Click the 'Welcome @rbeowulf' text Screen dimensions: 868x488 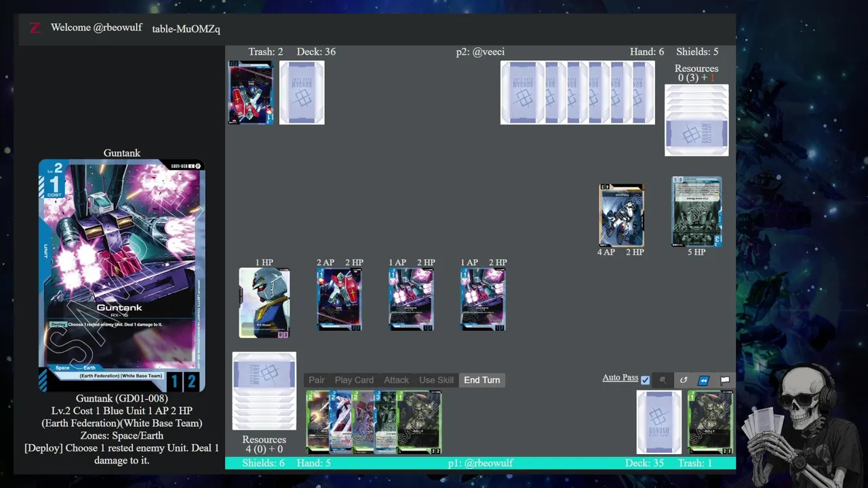pos(96,28)
